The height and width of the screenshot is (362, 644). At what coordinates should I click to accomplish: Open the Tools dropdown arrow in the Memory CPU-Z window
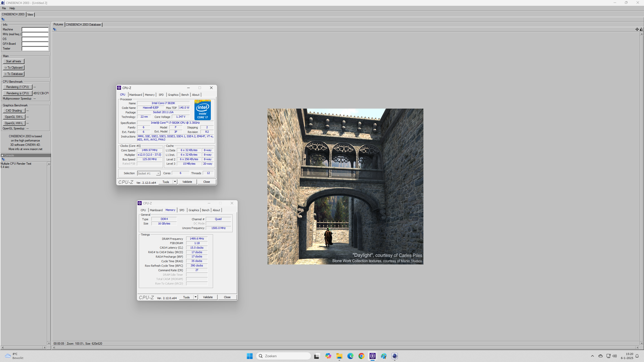pyautogui.click(x=196, y=297)
